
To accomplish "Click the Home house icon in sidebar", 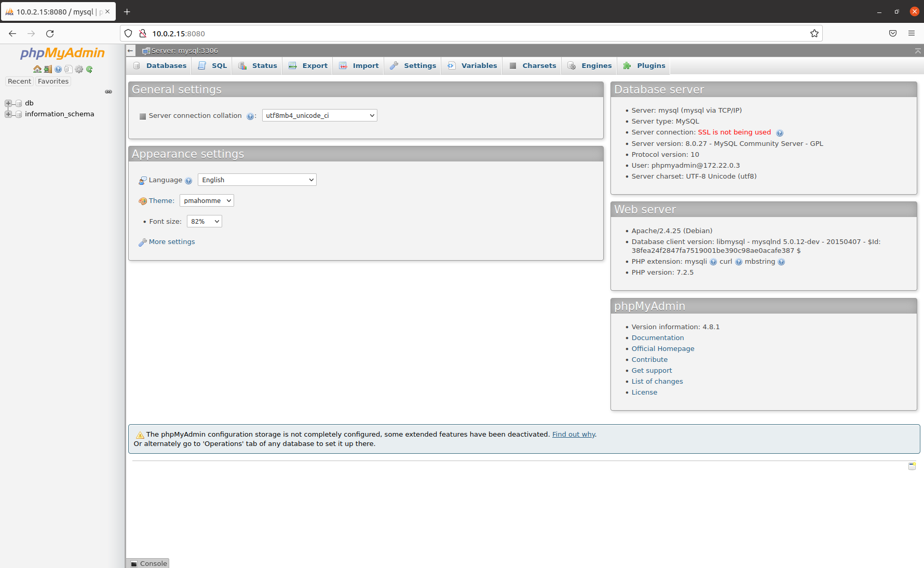I will pyautogui.click(x=37, y=69).
